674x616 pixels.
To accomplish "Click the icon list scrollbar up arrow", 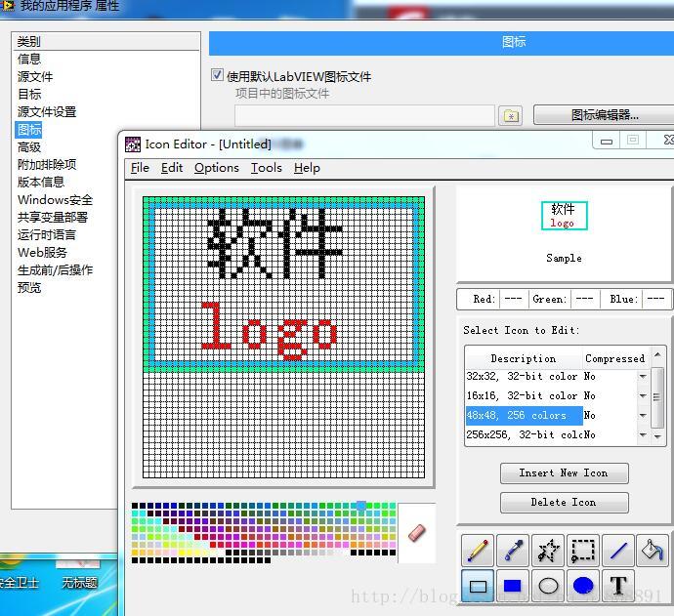I will pyautogui.click(x=657, y=354).
